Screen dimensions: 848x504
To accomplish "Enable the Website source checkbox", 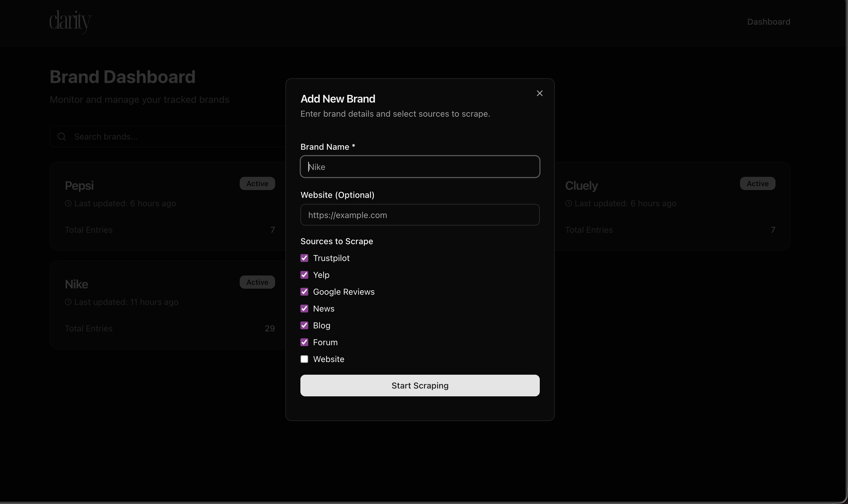I will point(304,359).
